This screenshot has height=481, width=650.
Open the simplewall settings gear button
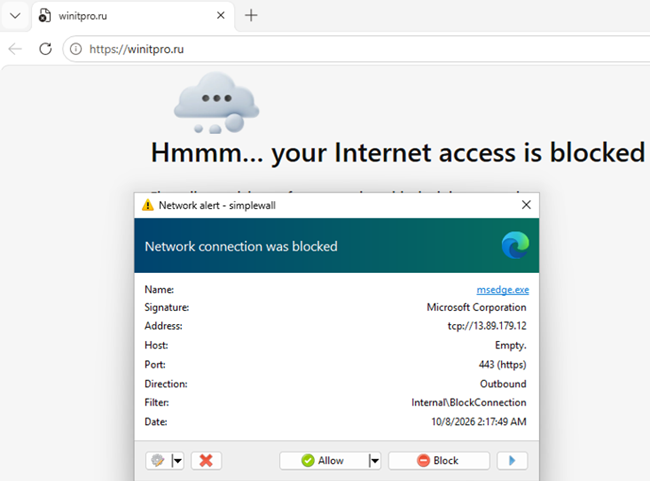[158, 460]
